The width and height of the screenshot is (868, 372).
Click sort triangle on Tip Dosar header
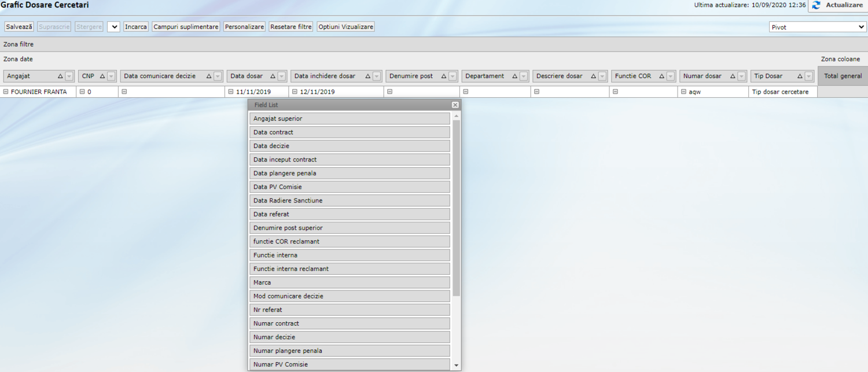(800, 76)
